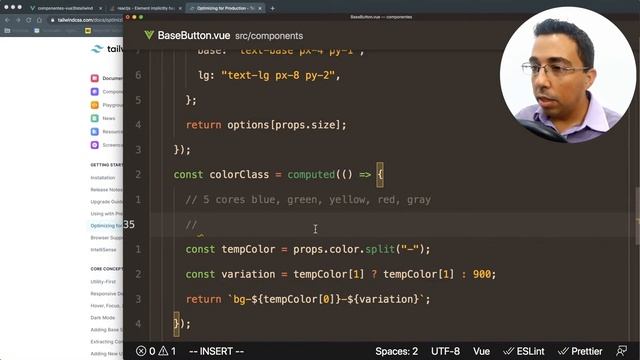Open Hover, Focus link in Tailwind sidebar
This screenshot has height=360, width=640.
[x=107, y=305]
